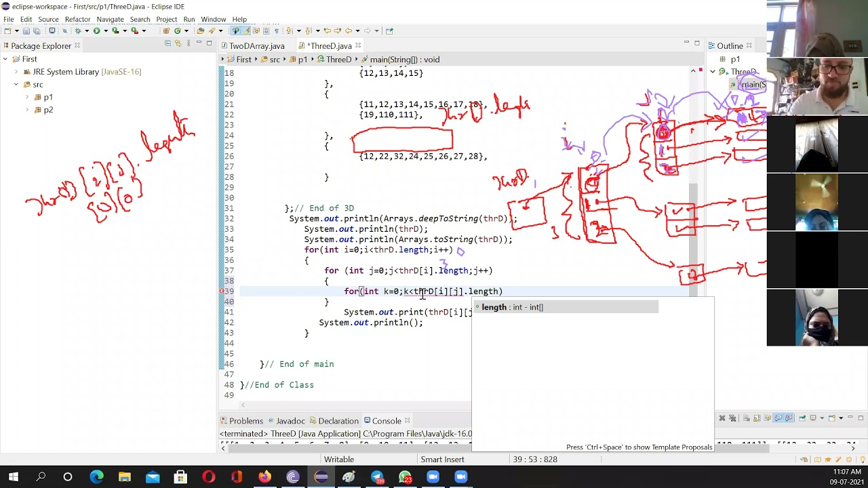Close the ThreeD.java editor tab
Image resolution: width=868 pixels, height=488 pixels.
[x=358, y=45]
